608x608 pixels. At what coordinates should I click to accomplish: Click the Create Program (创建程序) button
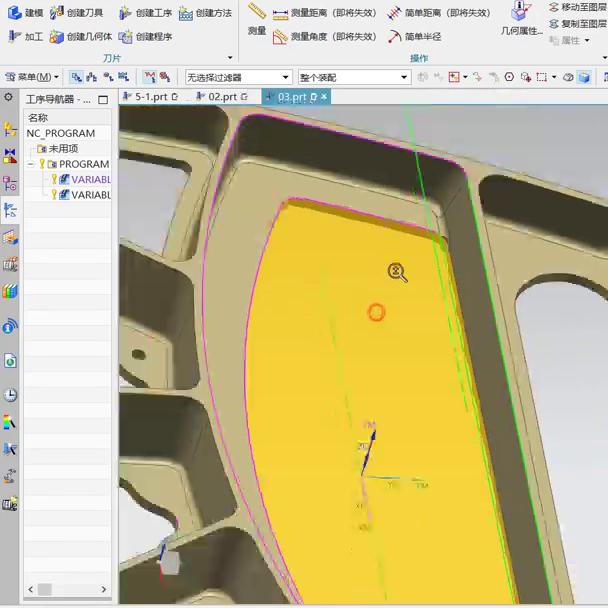tap(126, 37)
